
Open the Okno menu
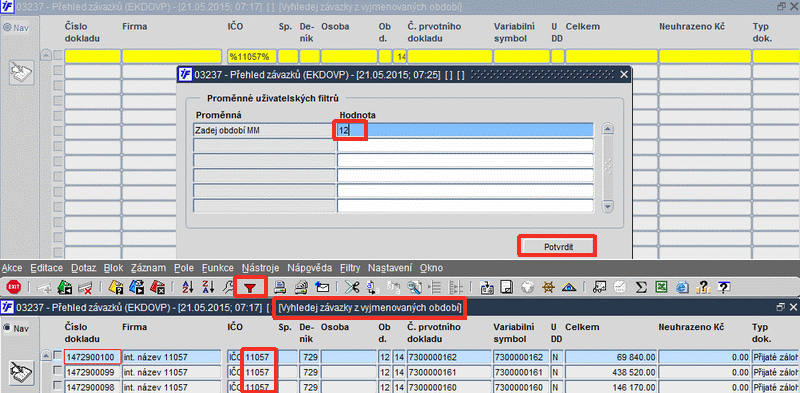[x=431, y=268]
